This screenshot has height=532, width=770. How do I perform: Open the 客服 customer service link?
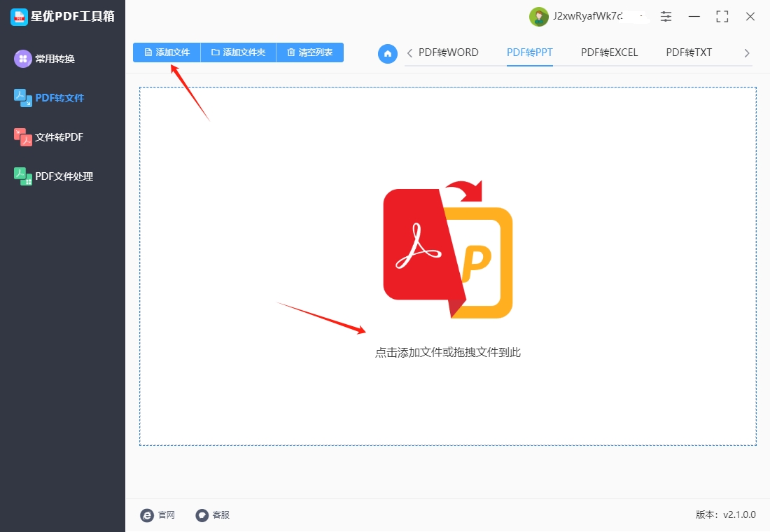pyautogui.click(x=221, y=514)
